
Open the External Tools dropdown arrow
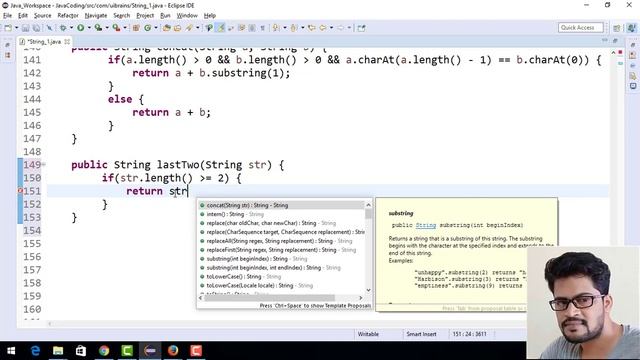tap(124, 28)
